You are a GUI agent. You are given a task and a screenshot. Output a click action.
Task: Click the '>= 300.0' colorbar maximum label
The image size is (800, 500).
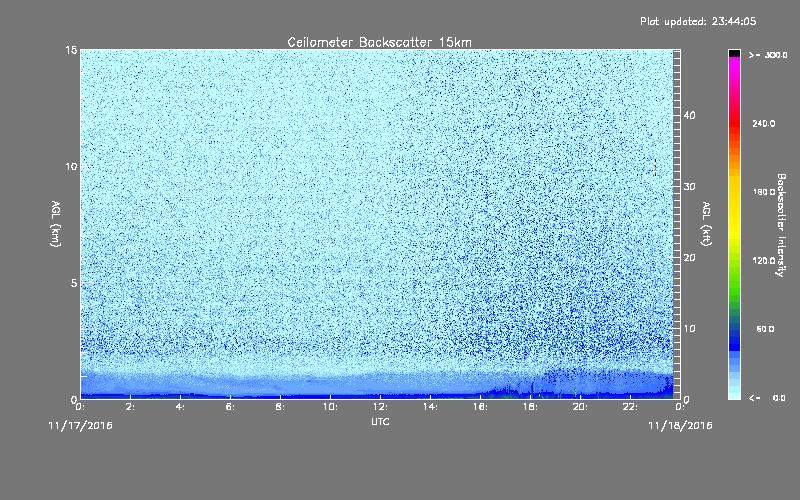[768, 55]
